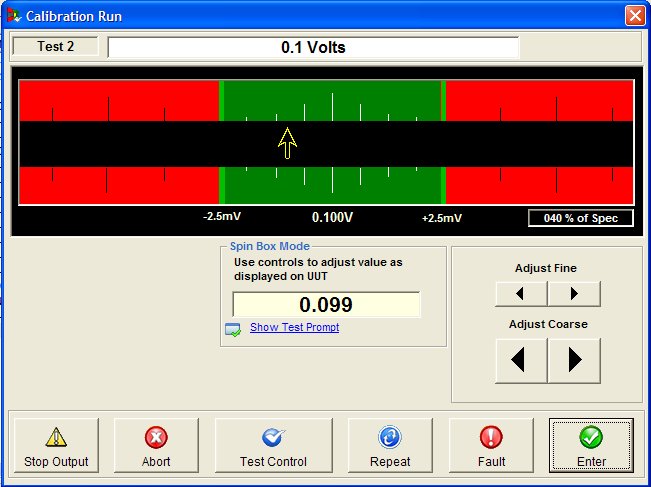This screenshot has height=487, width=651.
Task: Click the Test 2 label
Action: [x=55, y=46]
